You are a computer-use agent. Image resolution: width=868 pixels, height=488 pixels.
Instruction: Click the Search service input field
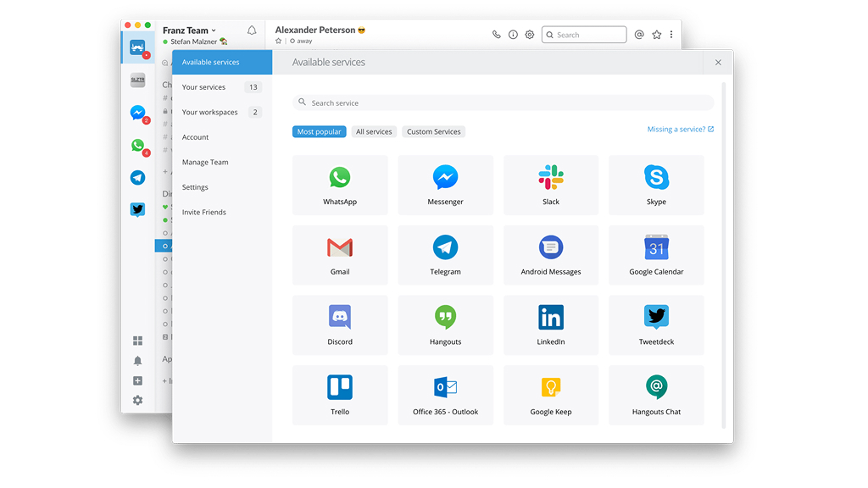[504, 103]
